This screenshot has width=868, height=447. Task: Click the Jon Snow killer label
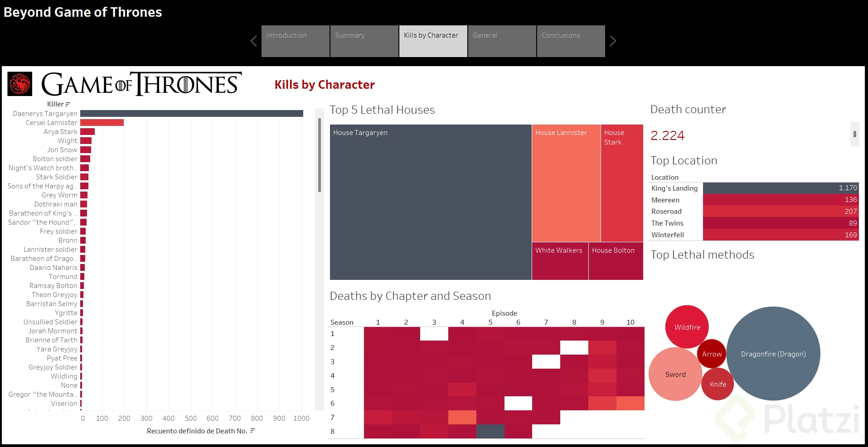(x=62, y=150)
